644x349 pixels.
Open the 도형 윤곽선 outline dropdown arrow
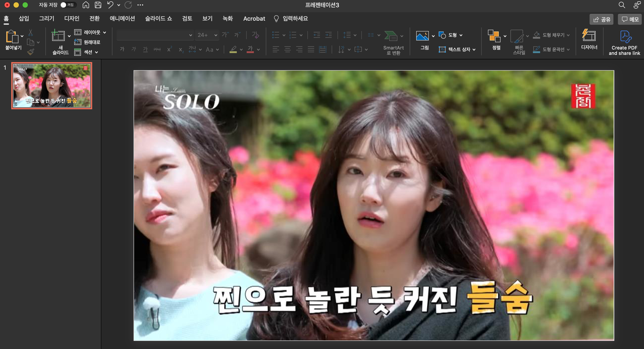tap(568, 49)
